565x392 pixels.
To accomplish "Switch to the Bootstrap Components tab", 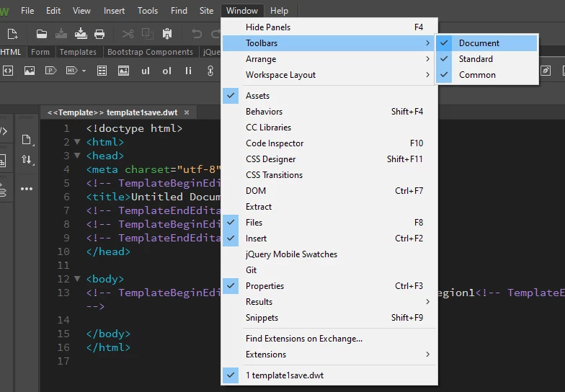I will pyautogui.click(x=150, y=52).
